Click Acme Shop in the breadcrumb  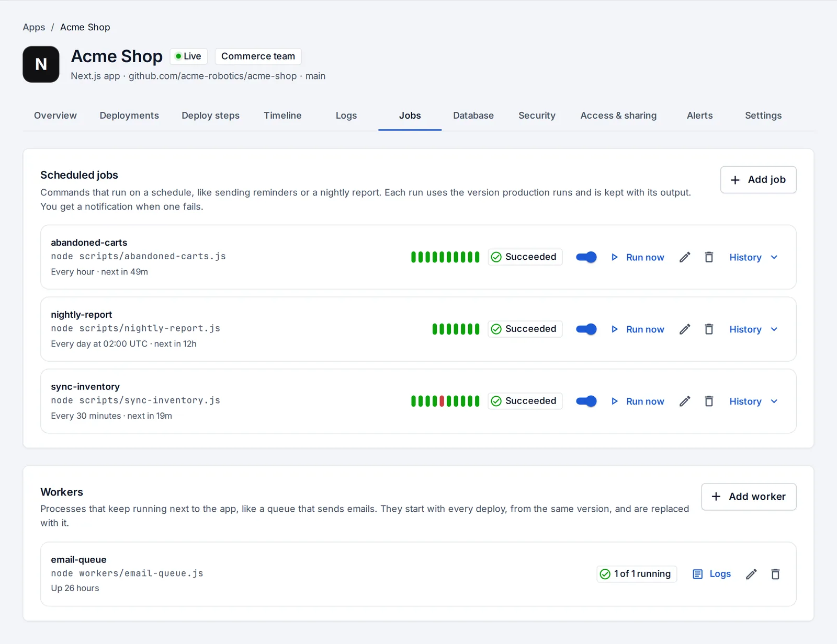tap(85, 27)
